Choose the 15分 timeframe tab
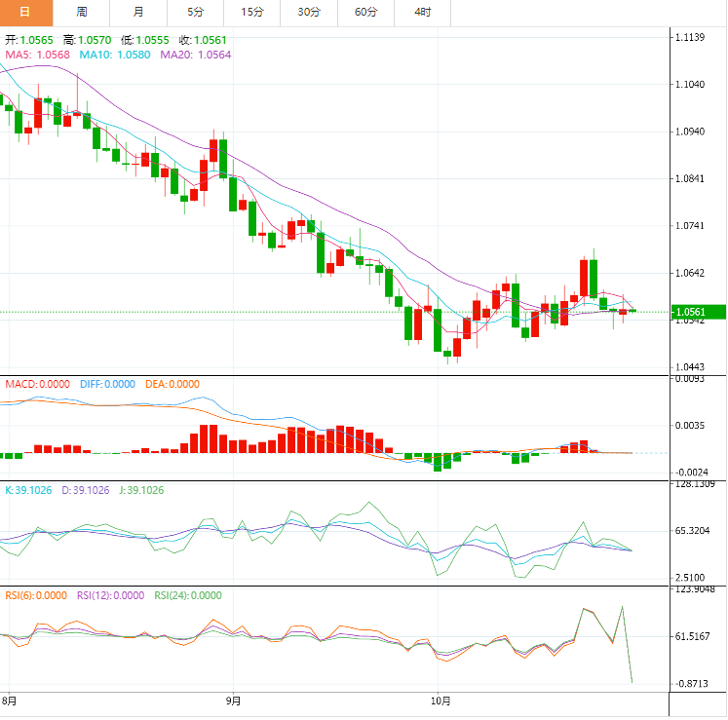Viewport: 728px width, 720px height. pos(252,12)
